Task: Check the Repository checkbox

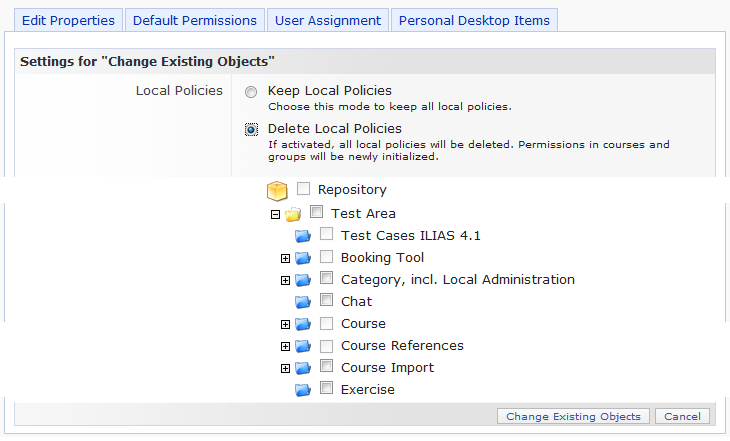Action: point(304,189)
